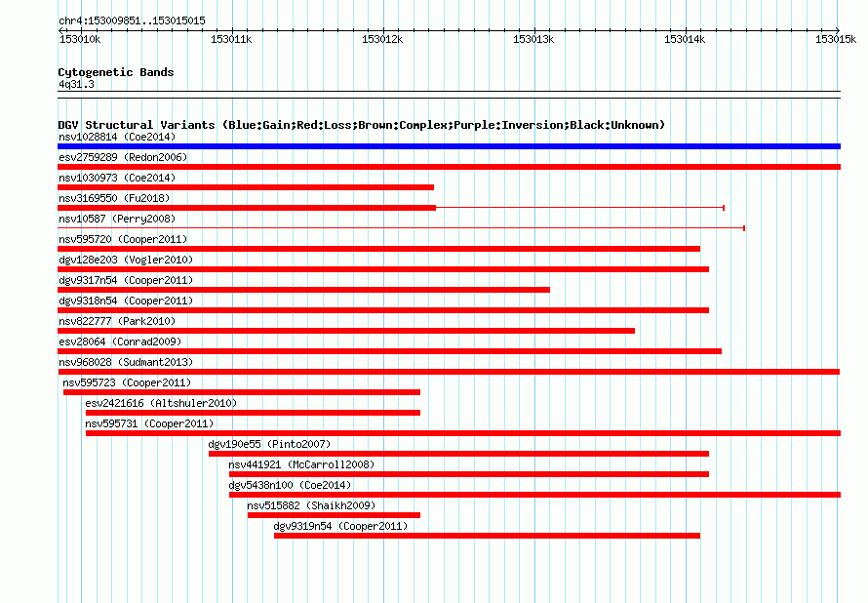
Task: Click the nsv441921 red bar
Action: 469,474
